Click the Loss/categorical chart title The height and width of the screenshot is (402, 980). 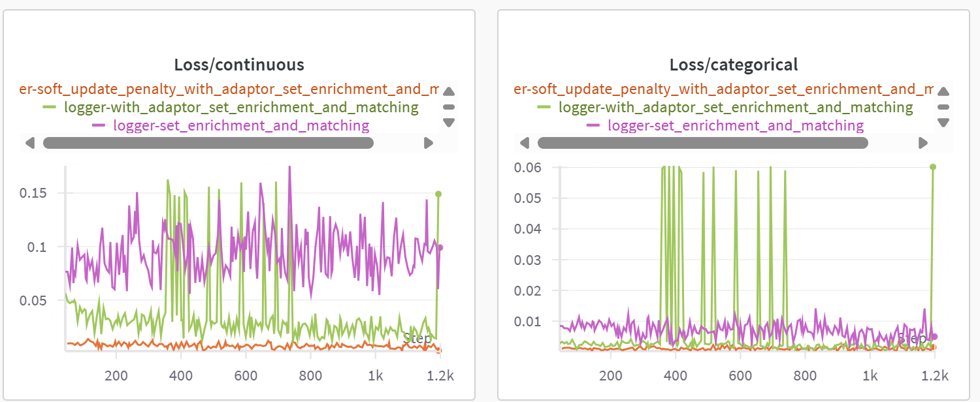[x=734, y=65]
